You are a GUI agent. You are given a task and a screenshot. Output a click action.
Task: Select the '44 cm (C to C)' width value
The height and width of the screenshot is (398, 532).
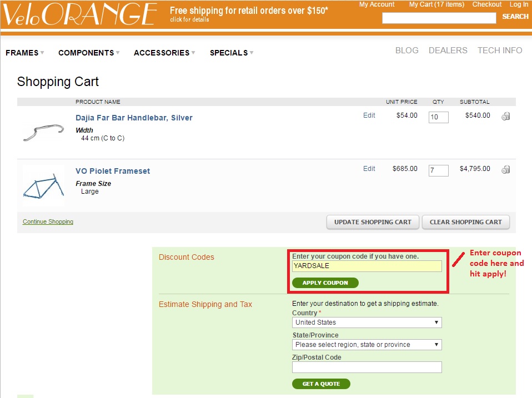pos(103,138)
